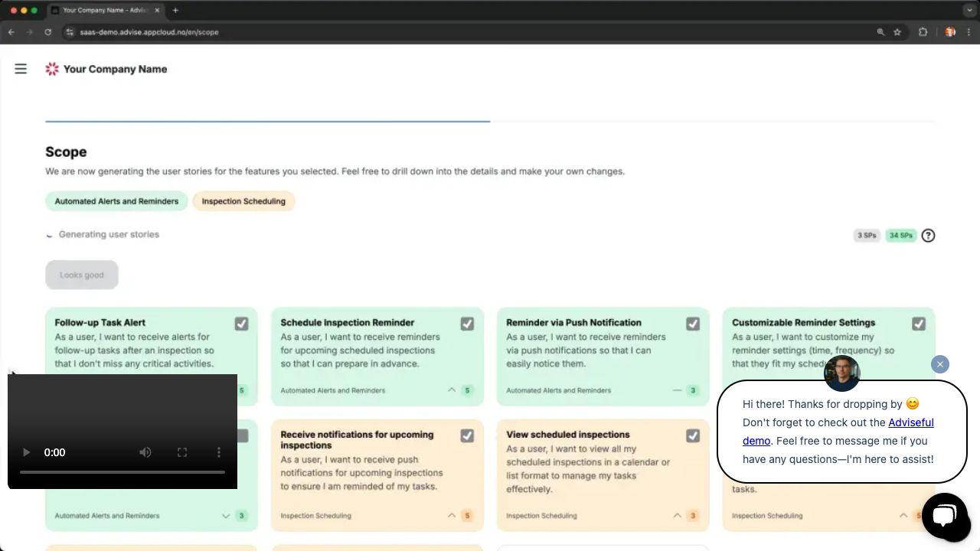Viewport: 980px width, 551px height.
Task: Open the hamburger navigation menu
Action: (21, 69)
